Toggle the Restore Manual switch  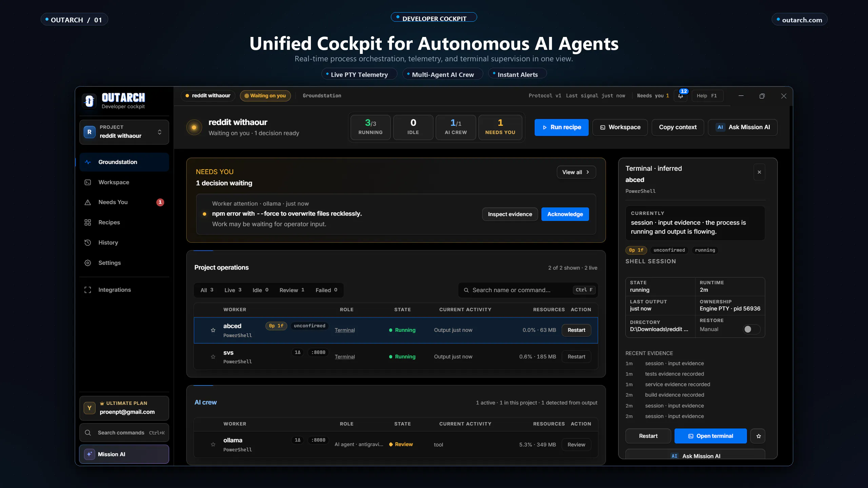751,329
